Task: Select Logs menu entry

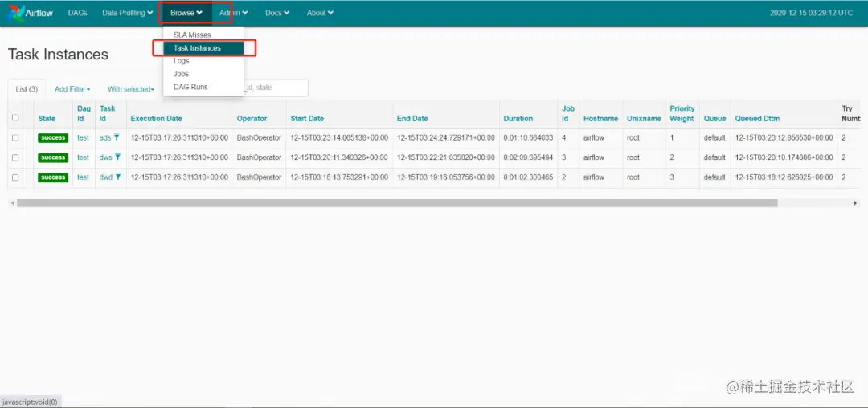Action: [203, 61]
